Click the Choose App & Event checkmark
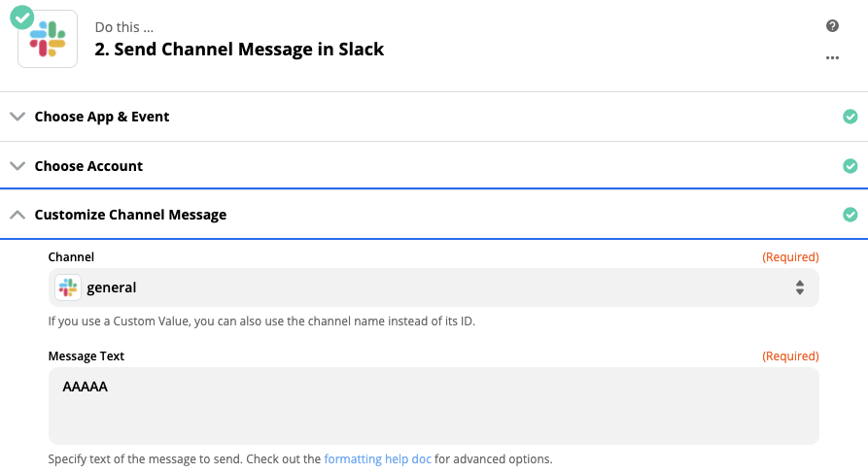This screenshot has width=868, height=473. click(x=851, y=117)
